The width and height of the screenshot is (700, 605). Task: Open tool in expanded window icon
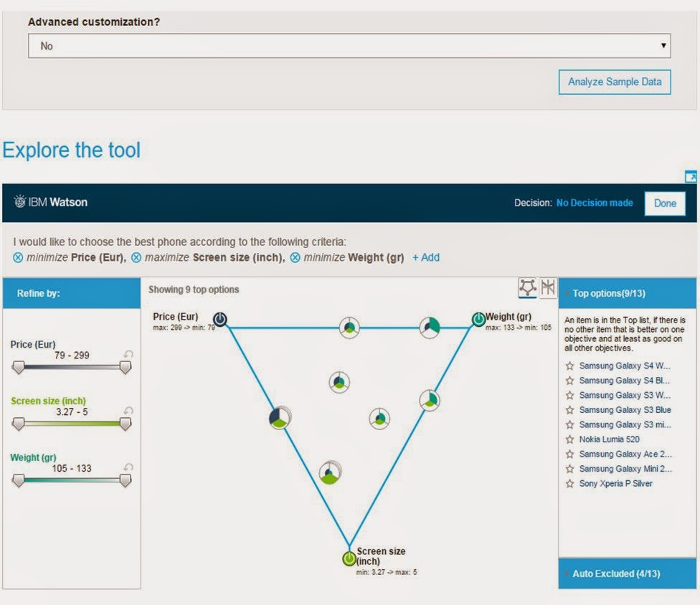[x=690, y=176]
